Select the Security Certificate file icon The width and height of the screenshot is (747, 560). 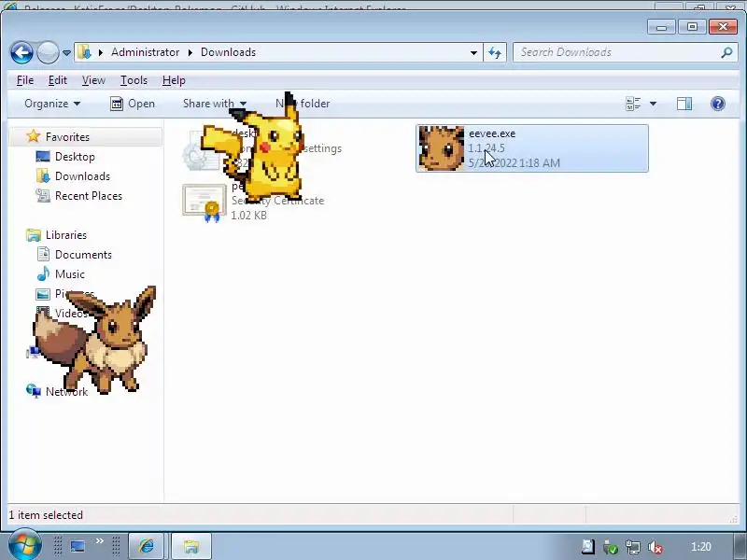tap(204, 202)
